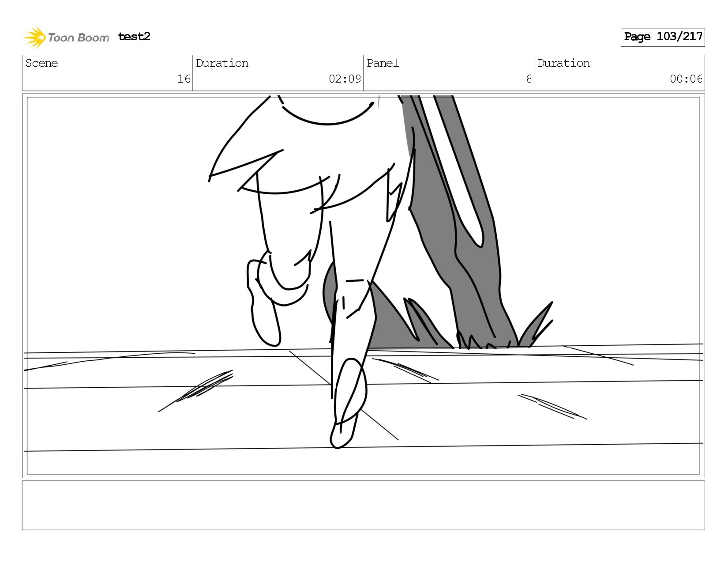
Task: Click the Toon Boom logo icon
Action: (x=35, y=37)
